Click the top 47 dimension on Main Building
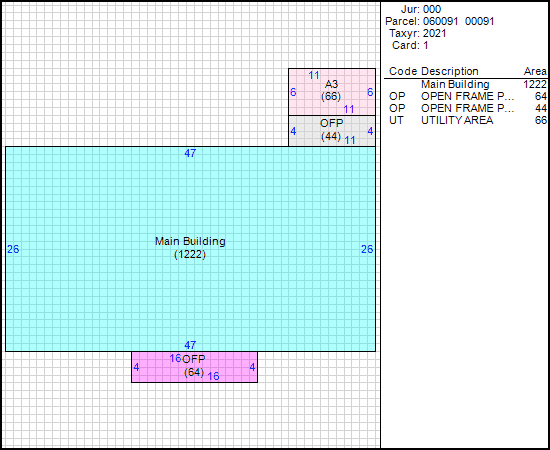Screen dimensions: 550x450 click(x=190, y=153)
